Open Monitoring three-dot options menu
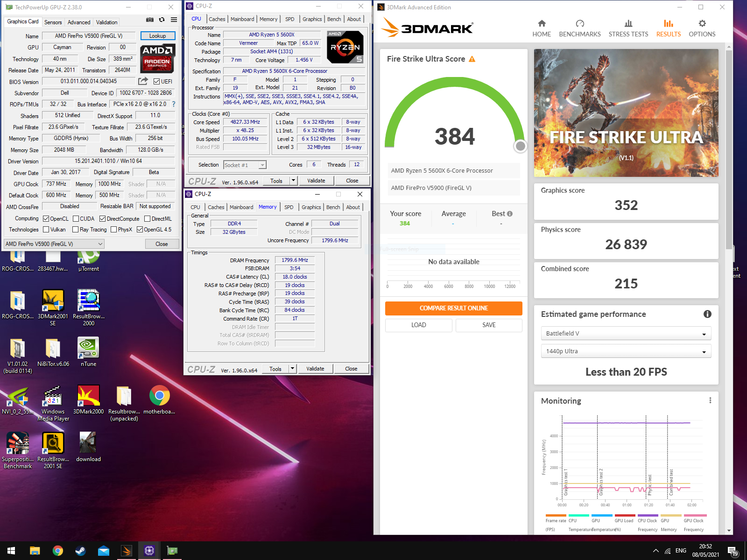This screenshot has height=560, width=747. tap(710, 400)
